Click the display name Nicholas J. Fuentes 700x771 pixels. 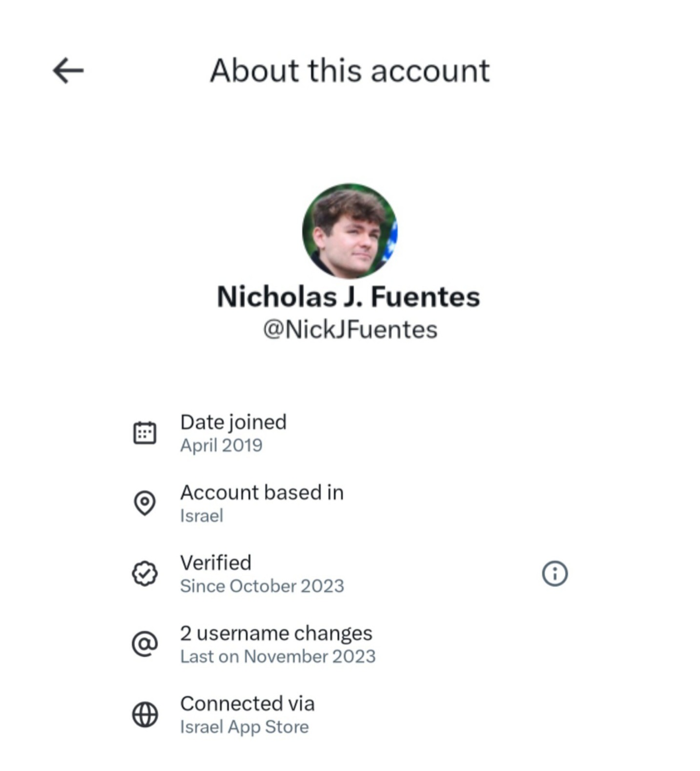[349, 297]
